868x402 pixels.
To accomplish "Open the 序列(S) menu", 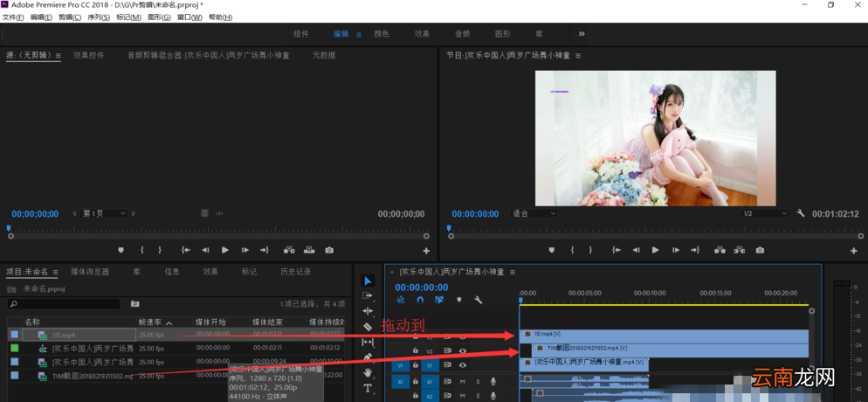I will coord(99,17).
